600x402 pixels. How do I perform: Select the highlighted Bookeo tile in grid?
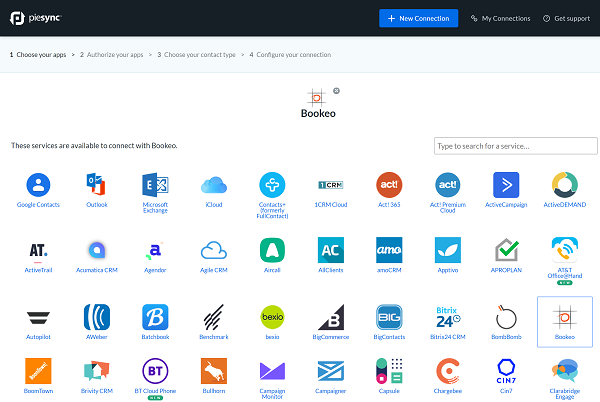564,321
